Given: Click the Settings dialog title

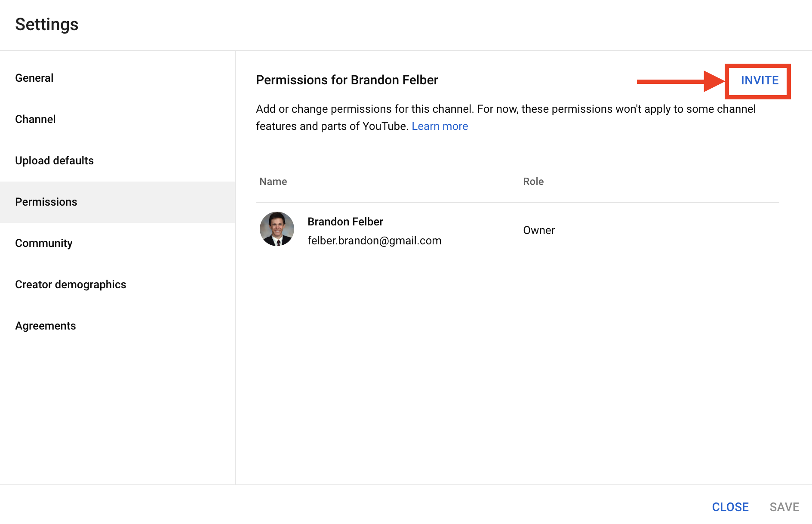Looking at the screenshot, I should tap(47, 25).
